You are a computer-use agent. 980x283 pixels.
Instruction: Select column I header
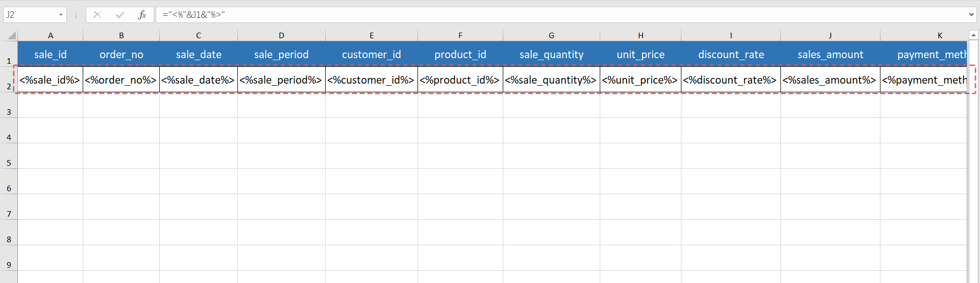[731, 35]
